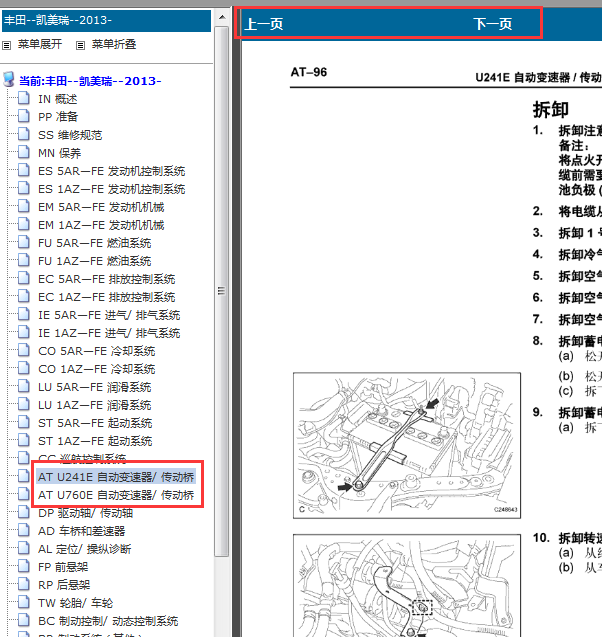Click 菜单展开 to expand the menu

(x=40, y=44)
